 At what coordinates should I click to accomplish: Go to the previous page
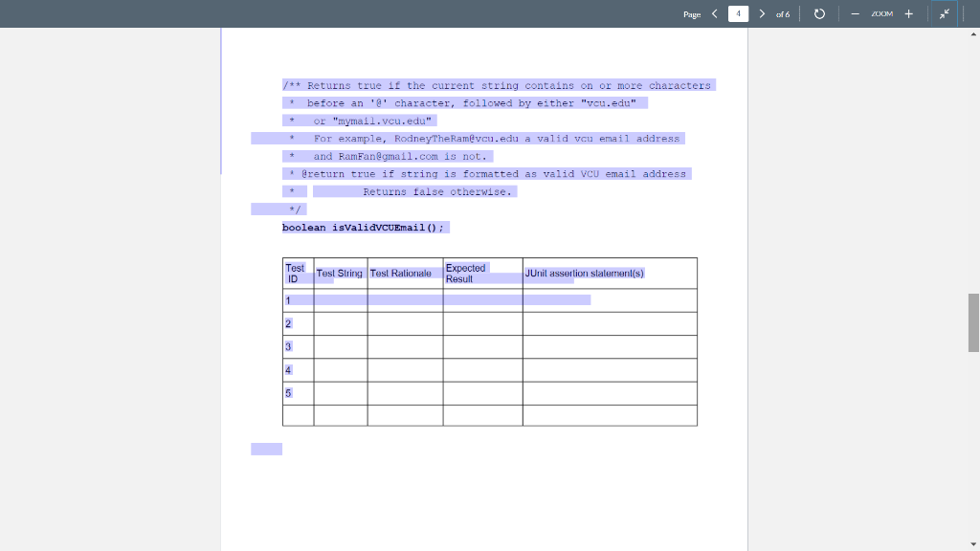pyautogui.click(x=715, y=13)
